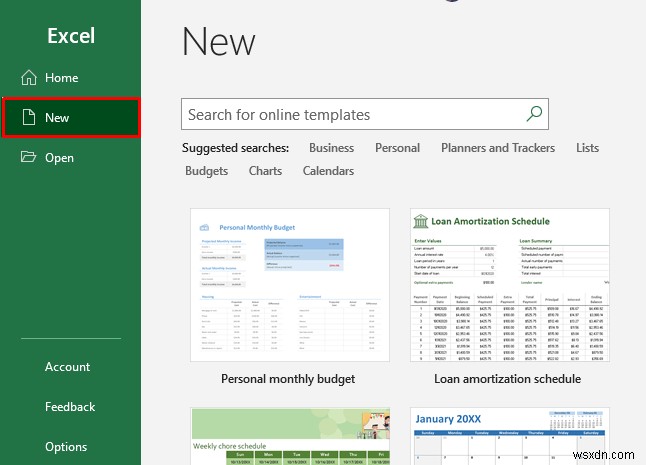
Task: Click the 'Personal monthly budget' caption text
Action: tap(288, 379)
